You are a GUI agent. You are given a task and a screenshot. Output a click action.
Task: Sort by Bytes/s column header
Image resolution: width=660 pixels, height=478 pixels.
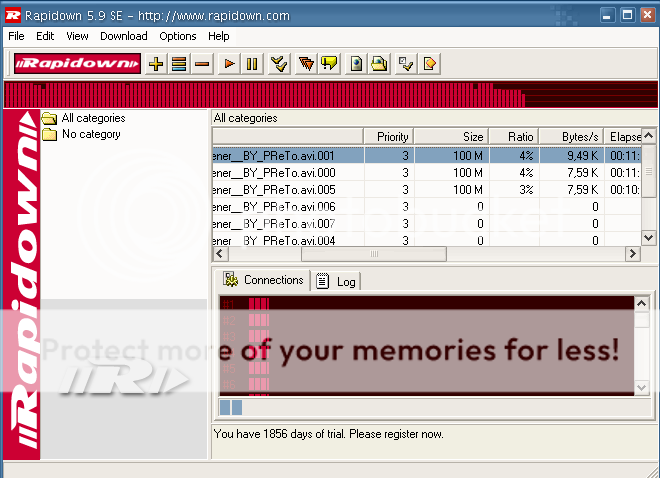pos(571,137)
